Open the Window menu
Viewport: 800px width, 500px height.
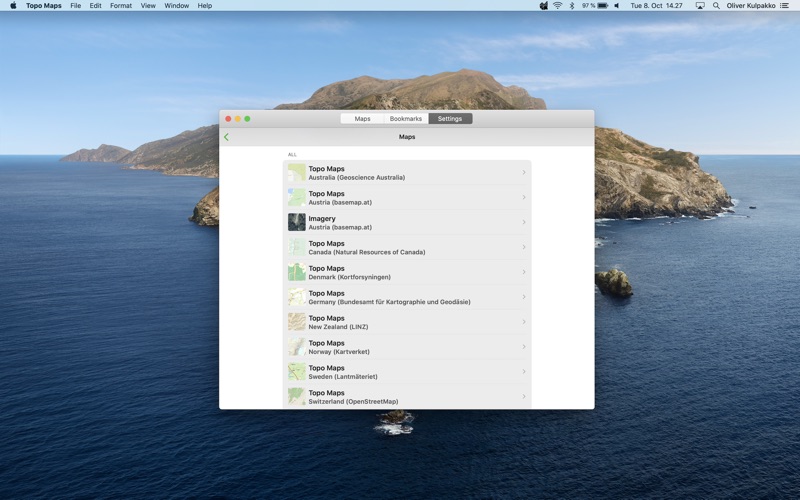point(177,6)
